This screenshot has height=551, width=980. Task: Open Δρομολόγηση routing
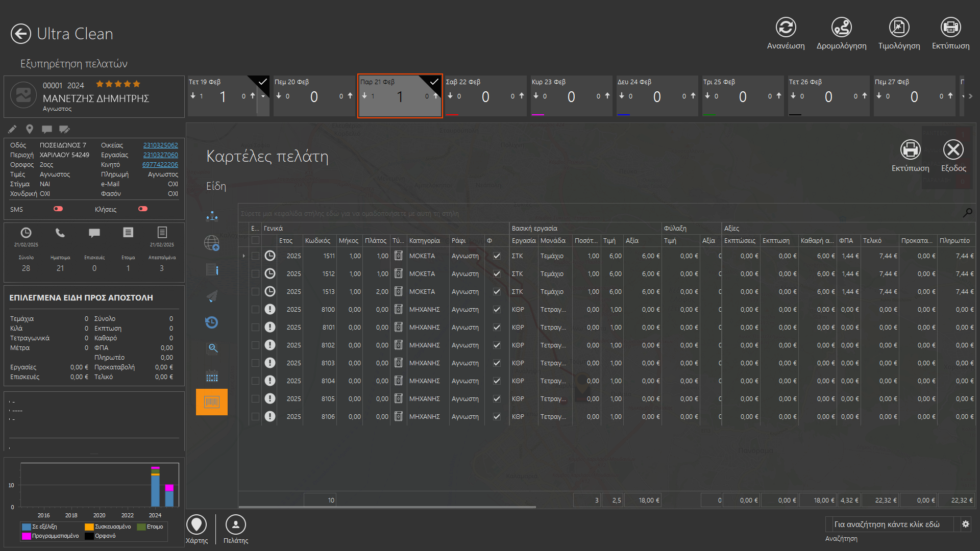pos(841,28)
